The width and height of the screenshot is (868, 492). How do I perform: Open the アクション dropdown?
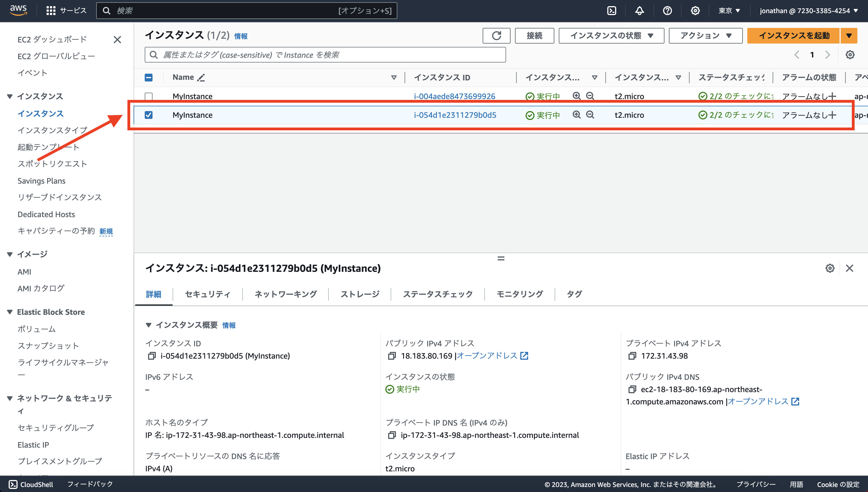705,35
